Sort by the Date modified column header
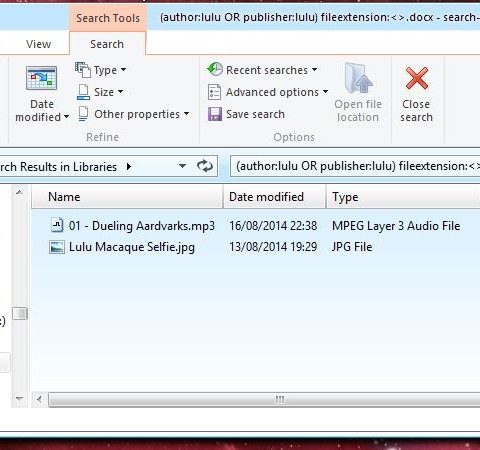The height and width of the screenshot is (450, 480). pos(274,197)
